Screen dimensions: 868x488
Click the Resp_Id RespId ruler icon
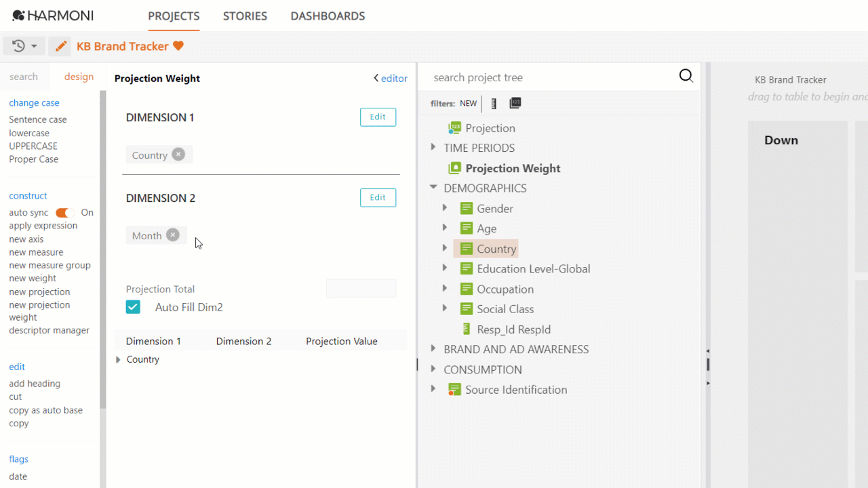[x=466, y=329]
